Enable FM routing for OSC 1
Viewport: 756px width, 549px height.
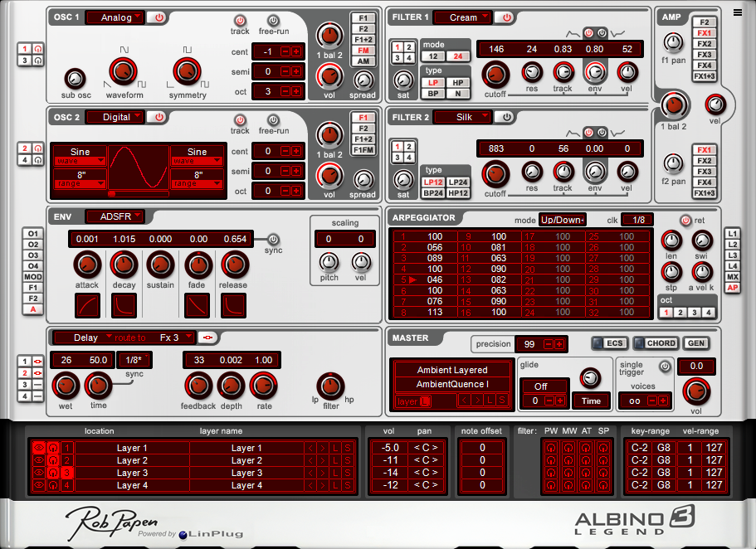(363, 50)
